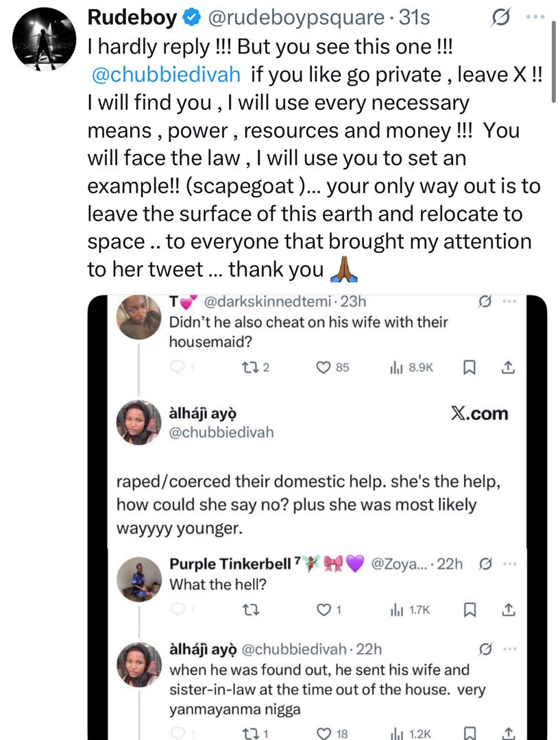Image resolution: width=560 pixels, height=740 pixels.
Task: Share the darkskinnedtemi housemaid tweet
Action: 507,367
